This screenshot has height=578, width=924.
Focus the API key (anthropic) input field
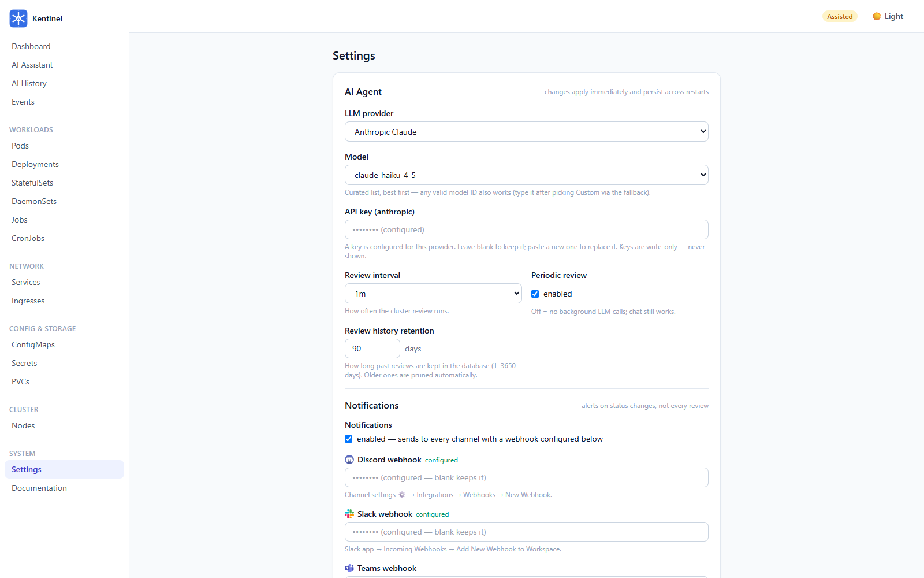click(527, 229)
